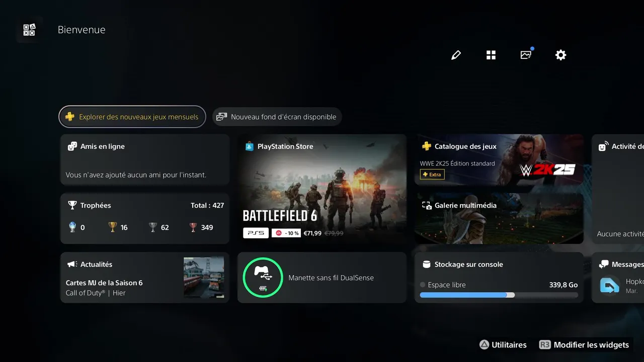The image size is (644, 362).
Task: Open the settings gear icon
Action: point(560,55)
